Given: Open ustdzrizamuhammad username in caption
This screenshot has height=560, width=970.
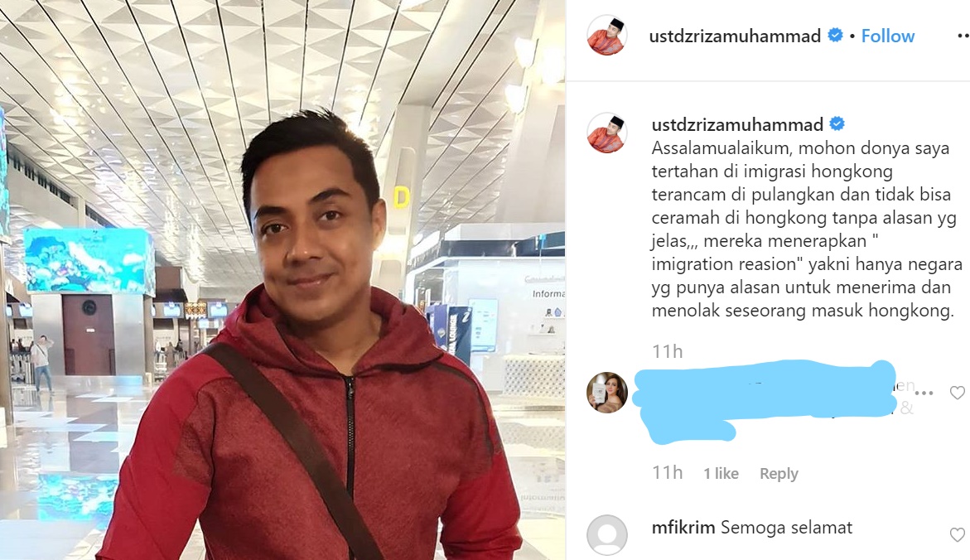Looking at the screenshot, I should (737, 125).
